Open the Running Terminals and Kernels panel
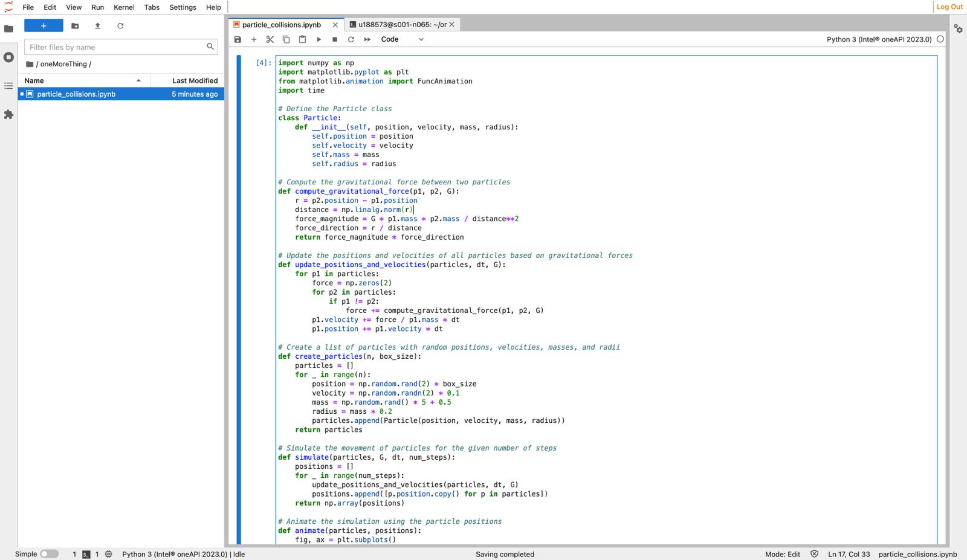The height and width of the screenshot is (560, 967). point(8,57)
